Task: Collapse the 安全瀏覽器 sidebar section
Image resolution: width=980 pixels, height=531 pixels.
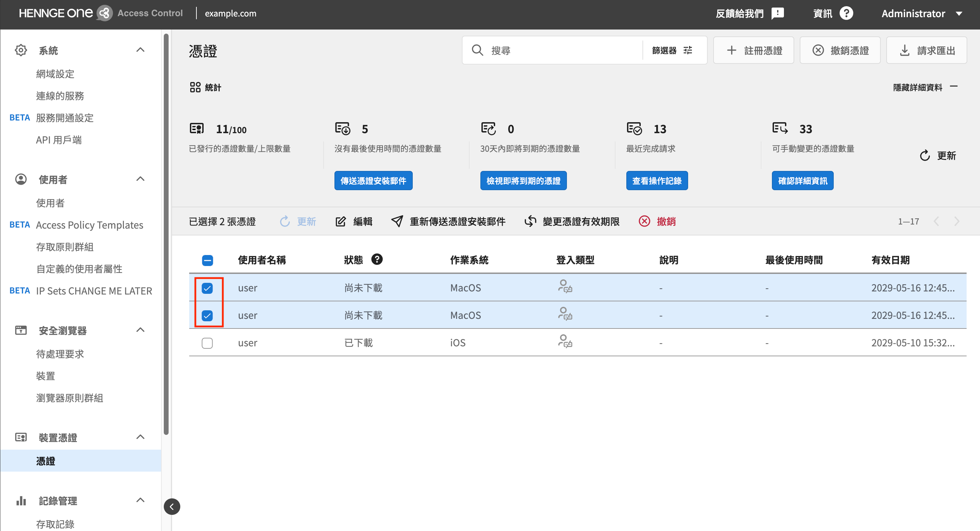Action: 140,330
